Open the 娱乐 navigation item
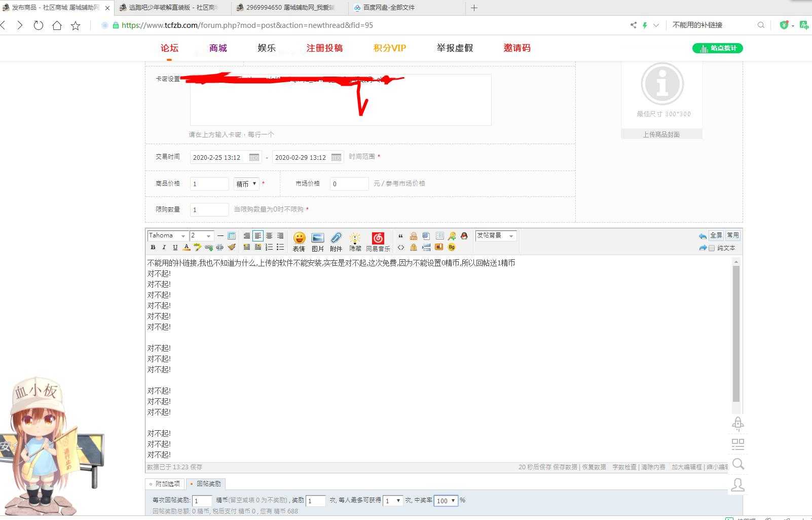This screenshot has height=520, width=812. 267,48
